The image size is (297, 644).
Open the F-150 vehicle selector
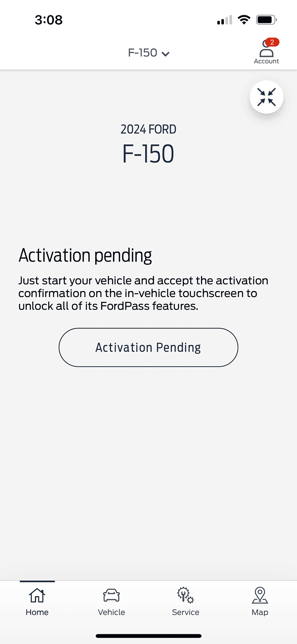coord(143,53)
